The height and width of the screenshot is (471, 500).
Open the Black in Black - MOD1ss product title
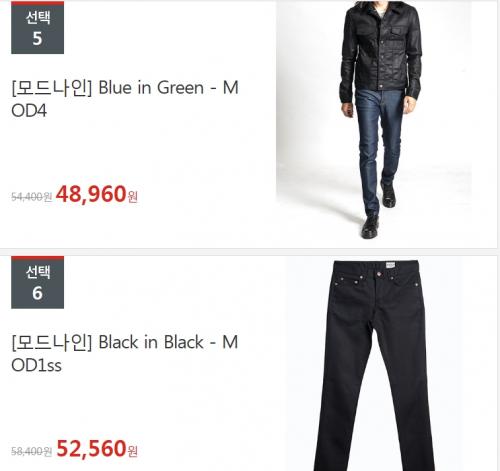[x=125, y=353]
